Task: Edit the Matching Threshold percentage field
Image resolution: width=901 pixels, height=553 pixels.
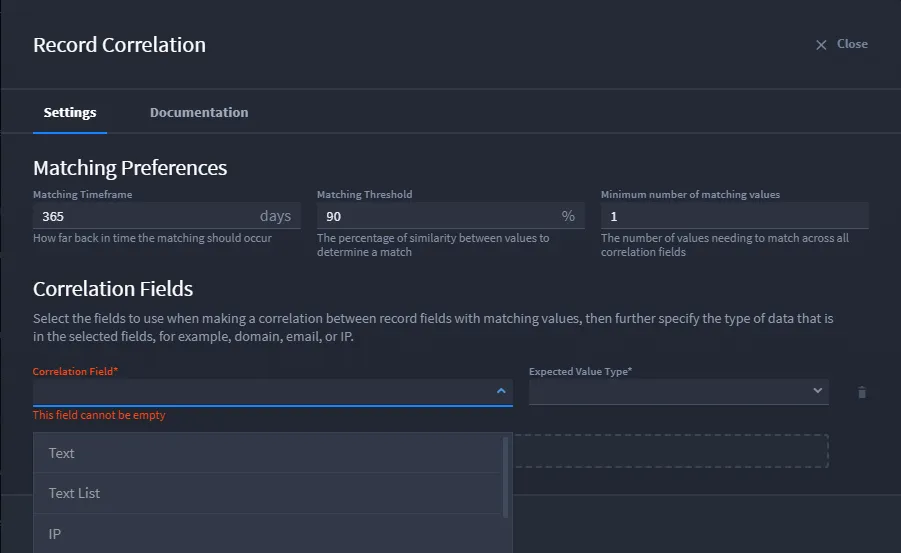Action: click(x=450, y=216)
